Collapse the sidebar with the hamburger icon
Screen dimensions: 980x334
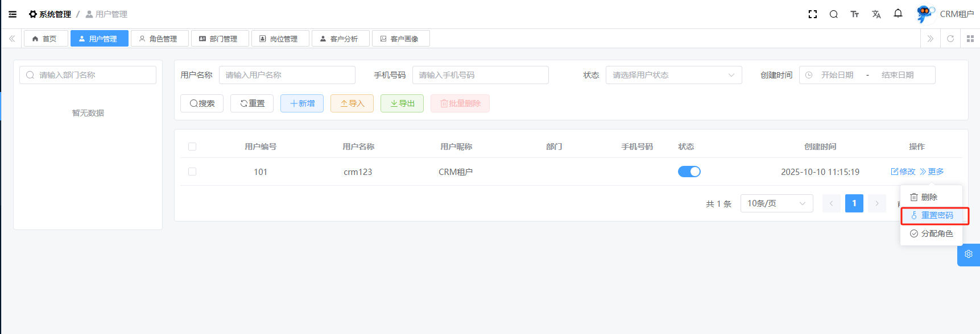tap(13, 14)
